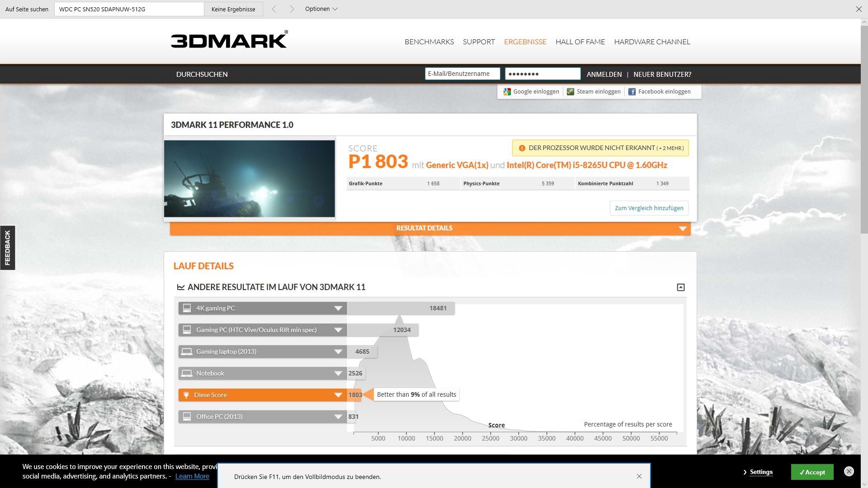Screen dimensions: 868x488
Task: Go to previous find result arrow
Action: (274, 9)
